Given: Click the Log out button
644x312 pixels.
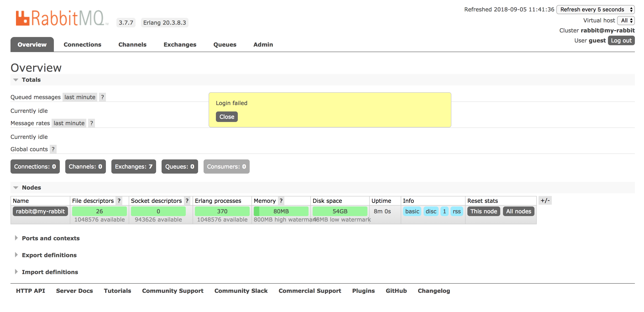Looking at the screenshot, I should [x=621, y=40].
